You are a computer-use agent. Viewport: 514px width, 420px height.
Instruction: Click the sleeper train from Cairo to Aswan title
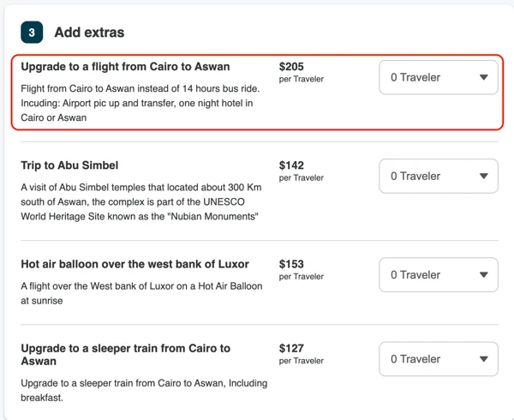[126, 354]
